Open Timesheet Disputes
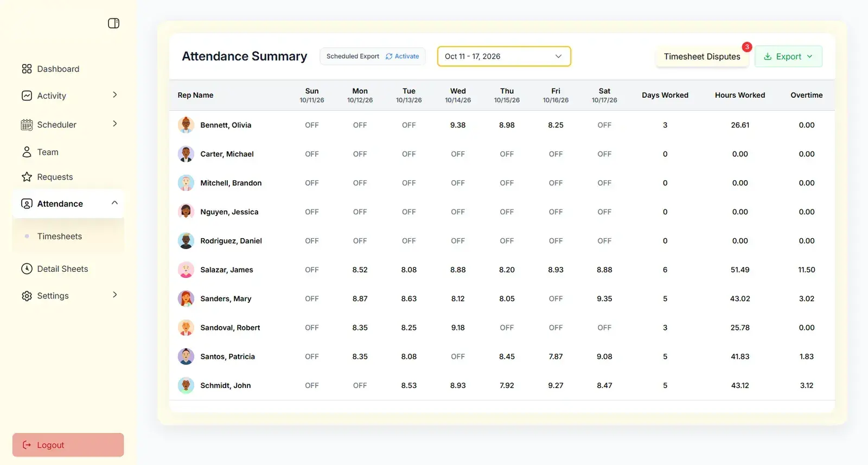This screenshot has width=868, height=465. coord(702,56)
